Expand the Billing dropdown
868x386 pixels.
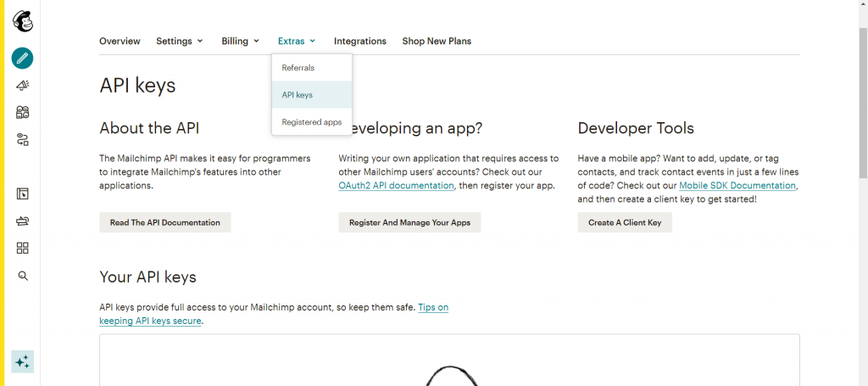click(241, 41)
